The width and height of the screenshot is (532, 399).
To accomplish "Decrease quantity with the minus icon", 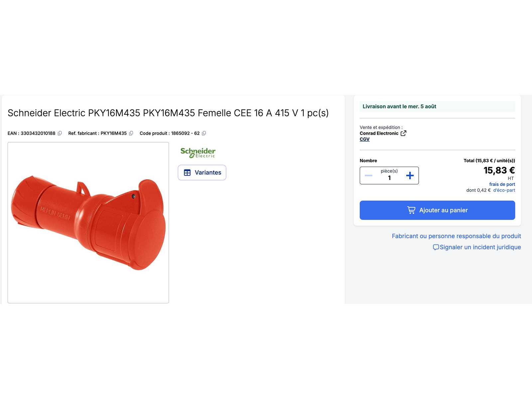I will click(x=368, y=176).
